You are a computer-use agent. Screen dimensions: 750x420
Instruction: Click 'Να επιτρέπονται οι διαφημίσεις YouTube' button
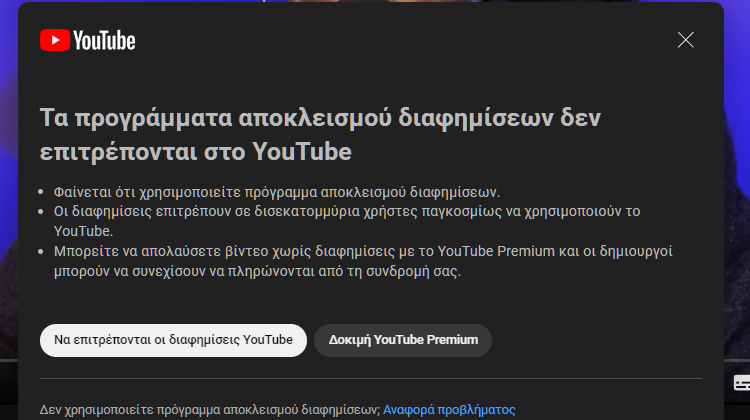pyautogui.click(x=173, y=340)
